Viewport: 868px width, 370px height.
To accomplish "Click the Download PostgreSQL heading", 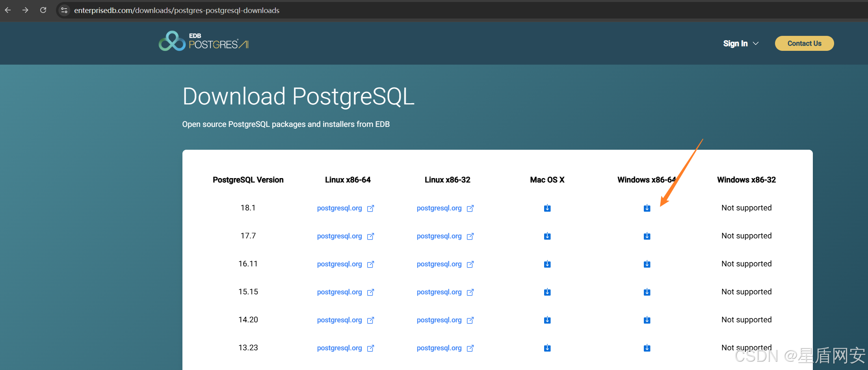I will coord(298,97).
